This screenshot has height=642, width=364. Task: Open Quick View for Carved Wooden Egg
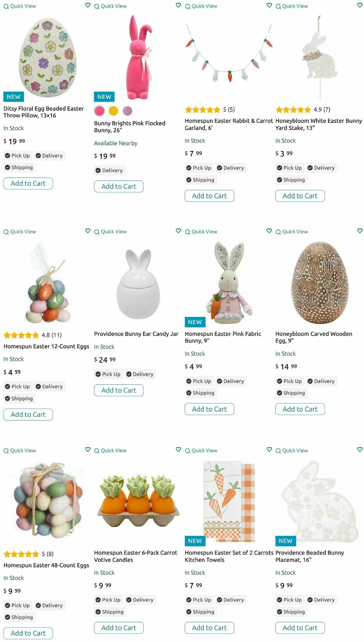click(292, 232)
